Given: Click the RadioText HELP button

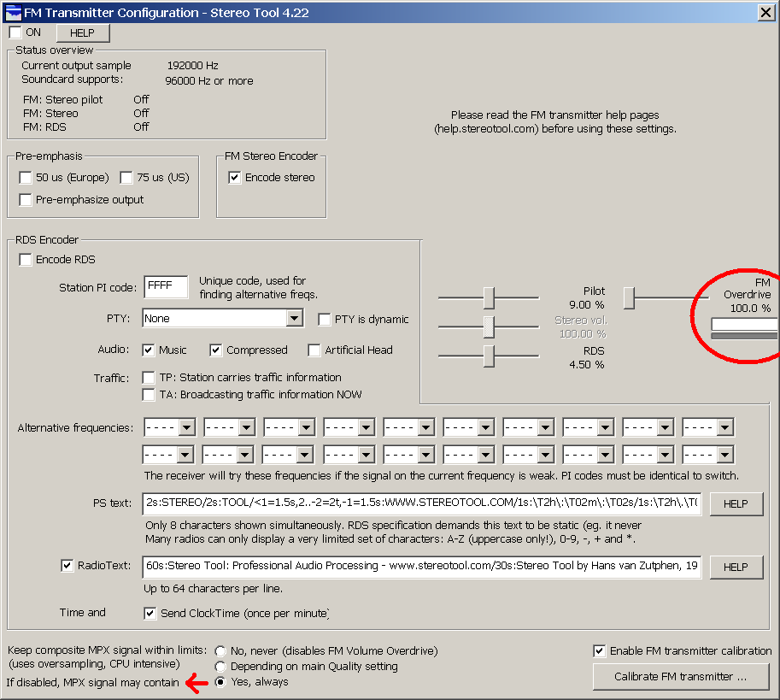Looking at the screenshot, I should tap(735, 568).
